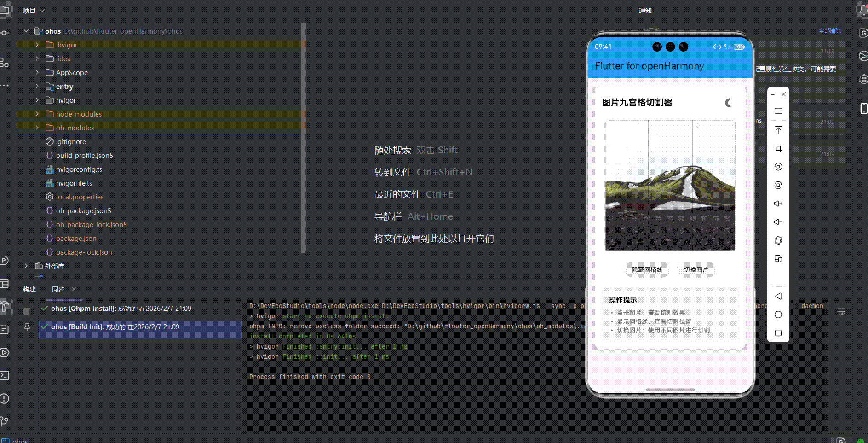This screenshot has width=868, height=443.
Task: Open the Git branches tool window icon
Action: (x=4, y=421)
